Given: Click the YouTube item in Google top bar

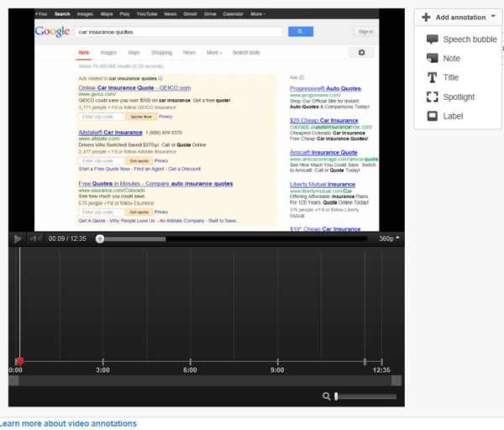Looking at the screenshot, I should 147,13.
